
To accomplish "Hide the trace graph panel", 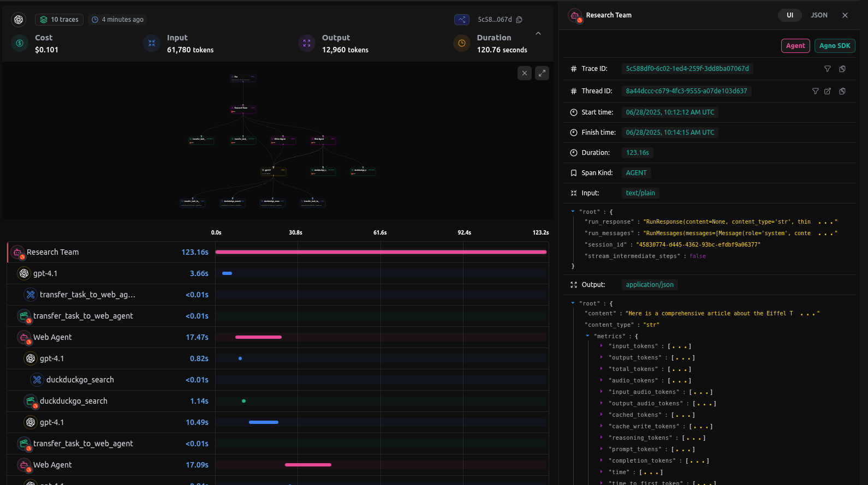I will (525, 73).
